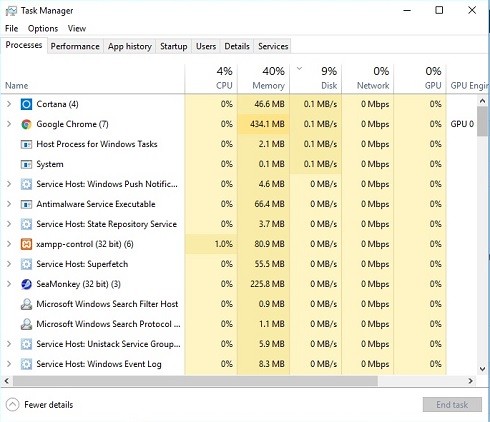Click the End task button
This screenshot has width=490, height=422.
click(x=452, y=405)
